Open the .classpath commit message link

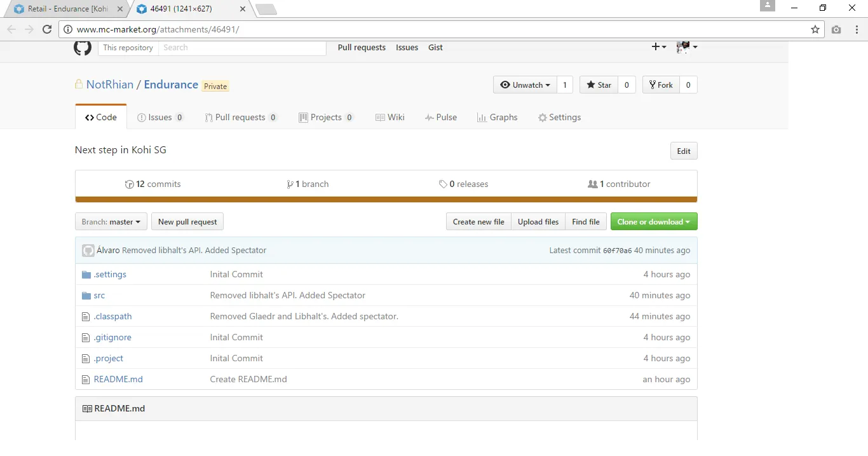coord(304,316)
